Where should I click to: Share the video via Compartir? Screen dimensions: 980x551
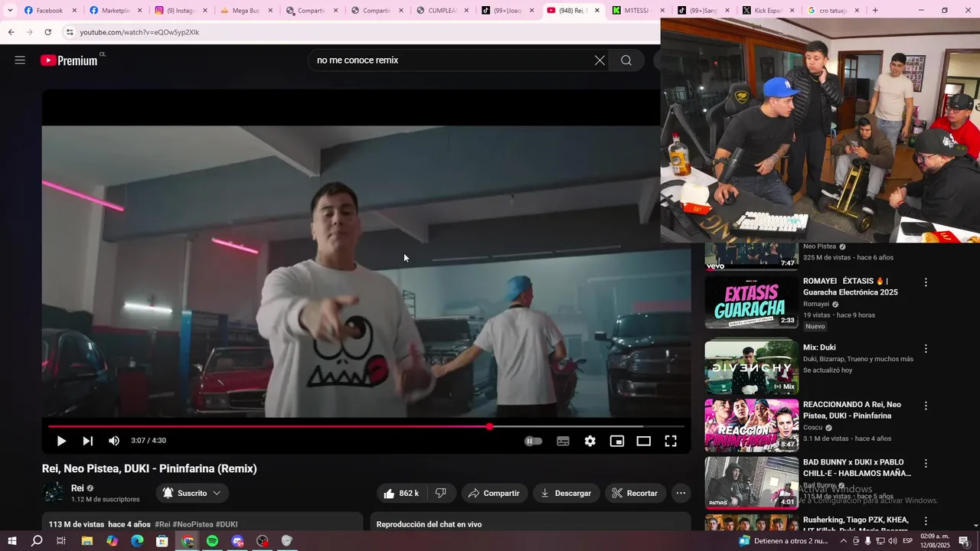coord(494,494)
